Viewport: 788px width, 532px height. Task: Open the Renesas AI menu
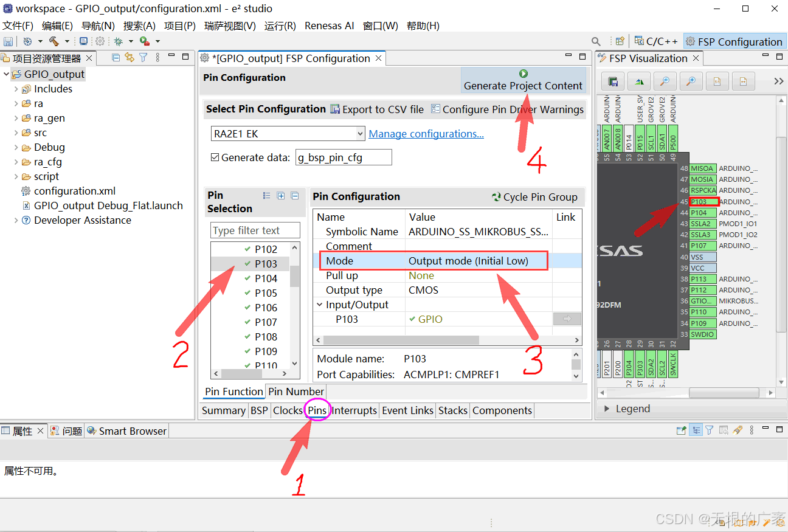(x=330, y=26)
